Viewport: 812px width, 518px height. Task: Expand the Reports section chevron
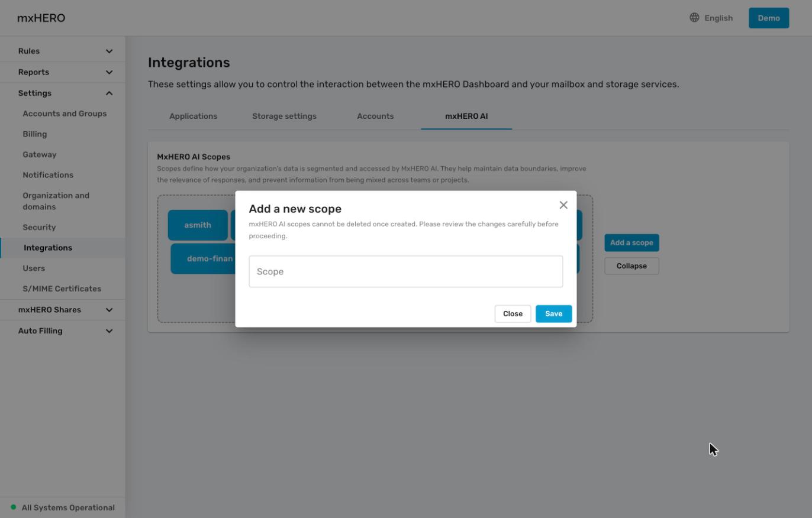[x=109, y=72]
